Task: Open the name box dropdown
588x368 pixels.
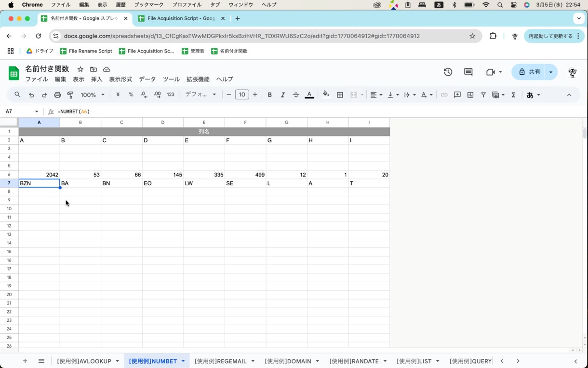Action: click(37, 111)
